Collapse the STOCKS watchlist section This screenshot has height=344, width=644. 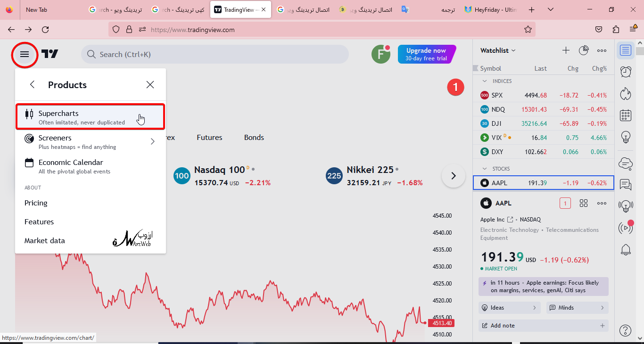pos(485,169)
